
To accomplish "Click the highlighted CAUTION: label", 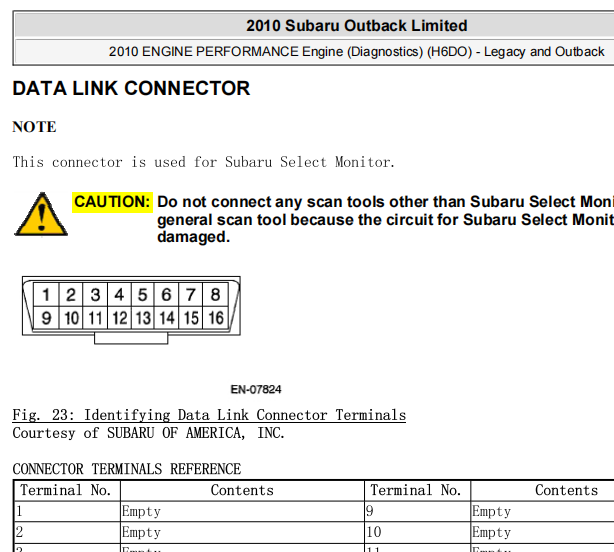I will click(112, 202).
